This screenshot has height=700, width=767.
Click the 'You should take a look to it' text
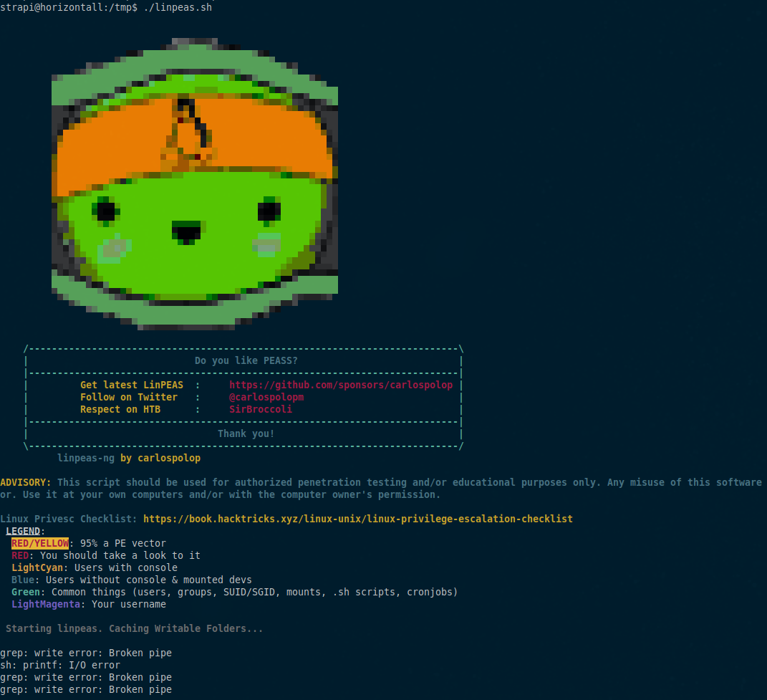pyautogui.click(x=120, y=555)
